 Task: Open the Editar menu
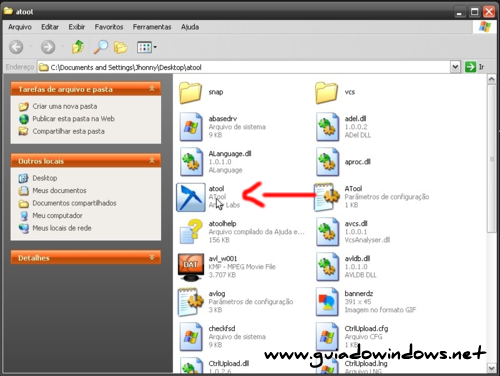[x=50, y=27]
